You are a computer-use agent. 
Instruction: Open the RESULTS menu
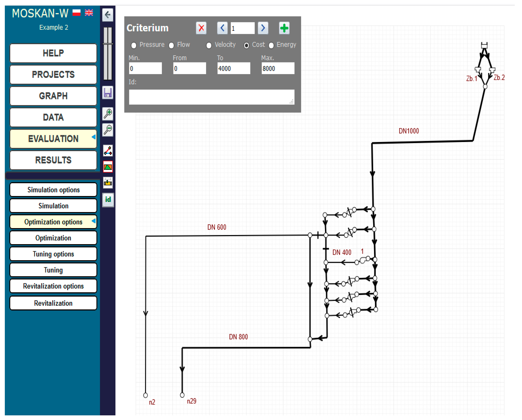(53, 160)
